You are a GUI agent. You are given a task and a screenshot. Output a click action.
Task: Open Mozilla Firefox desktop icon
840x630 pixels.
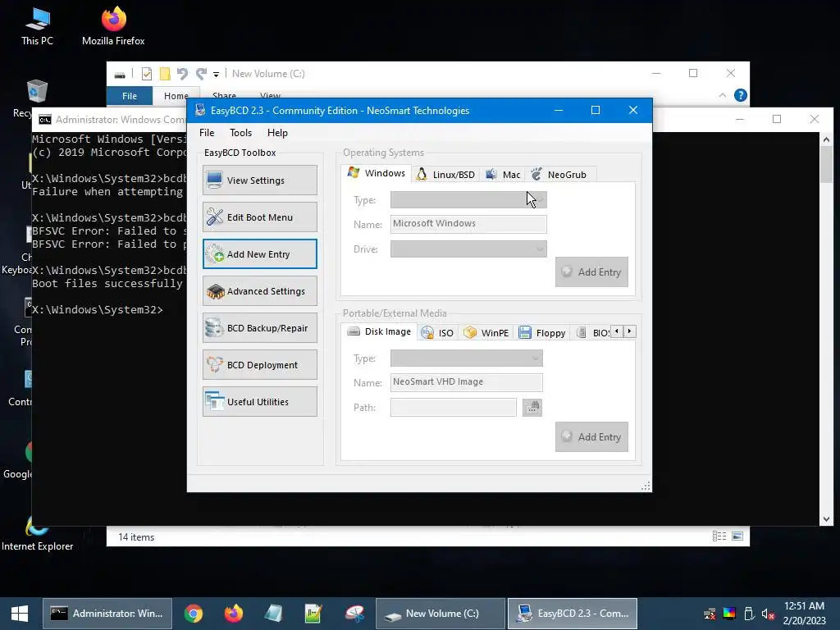[113, 25]
